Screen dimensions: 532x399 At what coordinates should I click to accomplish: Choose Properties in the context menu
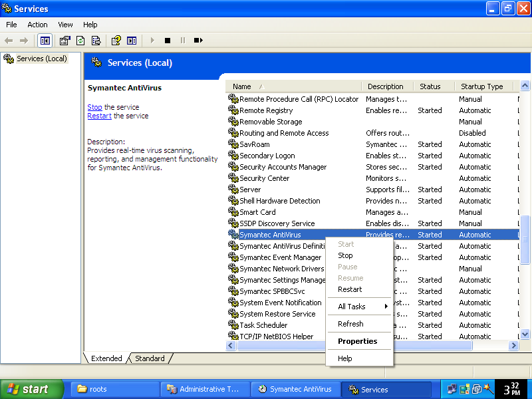click(x=358, y=341)
